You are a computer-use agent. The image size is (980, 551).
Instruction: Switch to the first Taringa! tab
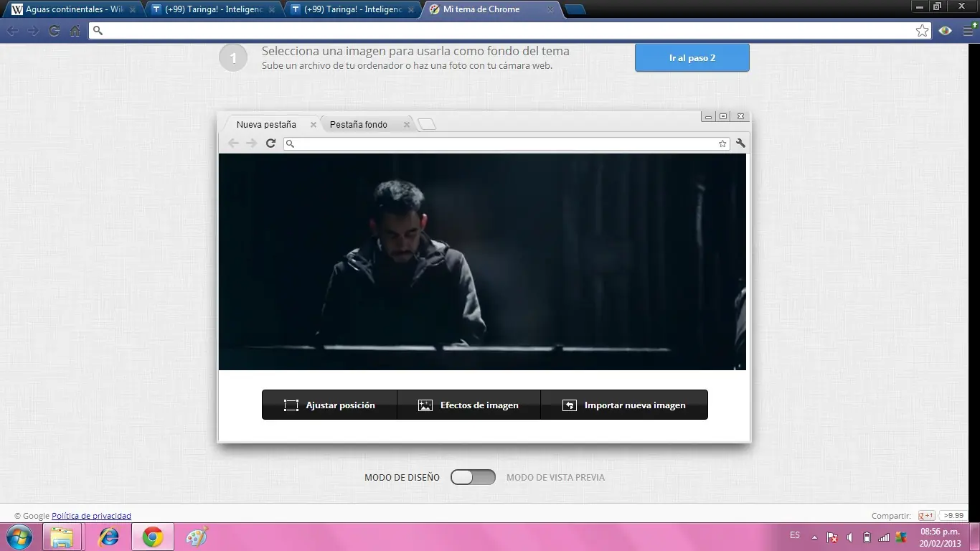tap(208, 10)
